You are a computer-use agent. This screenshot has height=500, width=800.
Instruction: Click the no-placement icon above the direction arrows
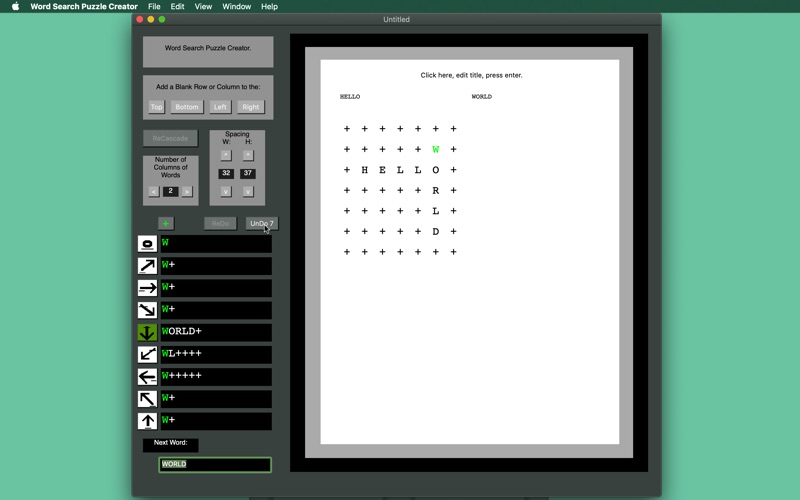(147, 244)
